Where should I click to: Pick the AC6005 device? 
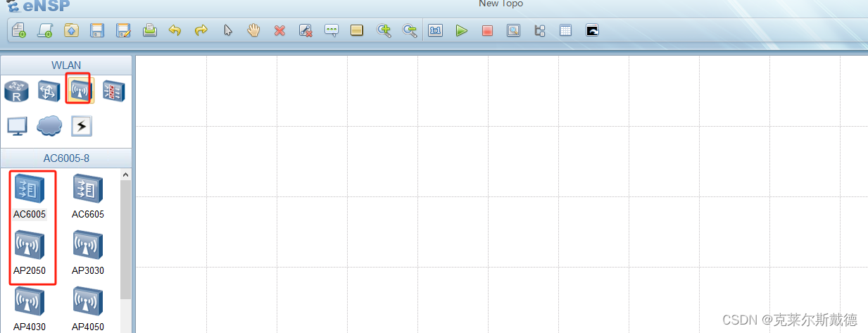click(x=30, y=197)
